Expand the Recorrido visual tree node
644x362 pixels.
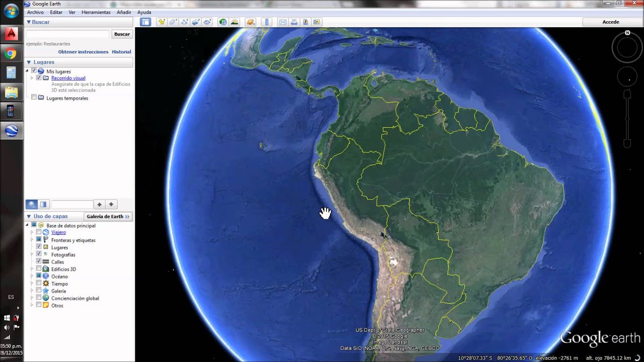pos(32,78)
